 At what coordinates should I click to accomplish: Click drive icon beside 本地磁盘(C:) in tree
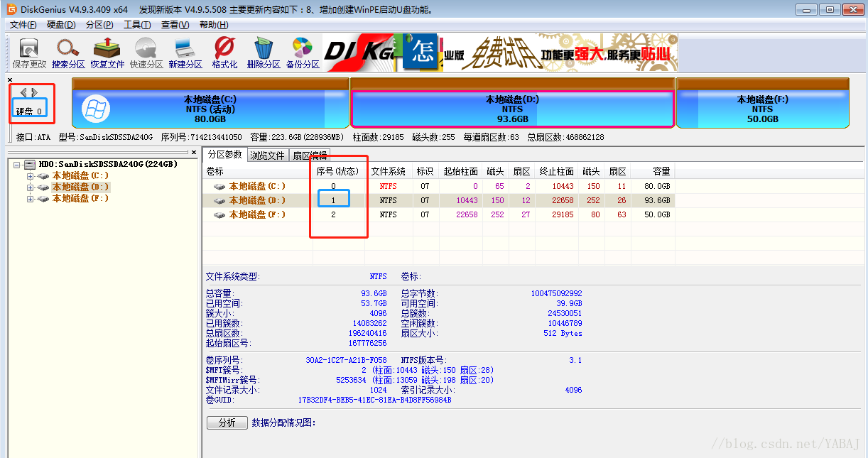pos(43,175)
